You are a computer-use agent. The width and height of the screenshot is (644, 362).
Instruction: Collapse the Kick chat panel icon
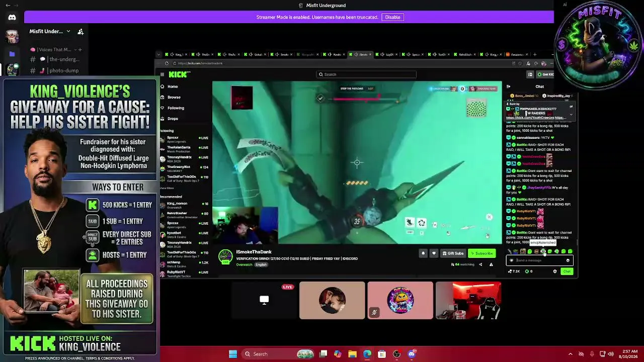[508, 86]
